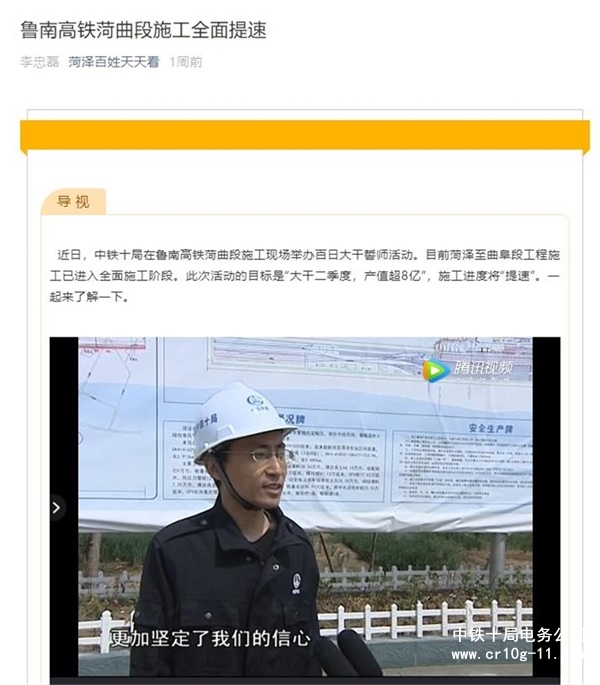Click the 导视 tab label
Viewport: 600px width, 685px height.
[73, 202]
